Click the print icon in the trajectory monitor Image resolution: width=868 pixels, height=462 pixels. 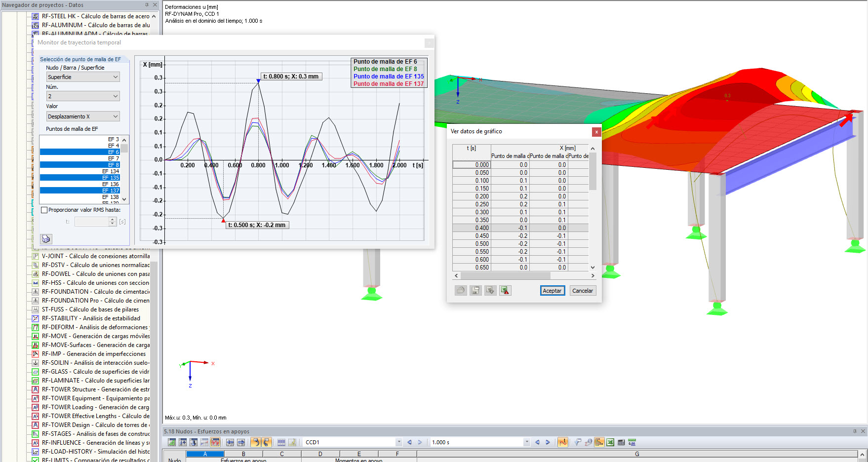46,239
